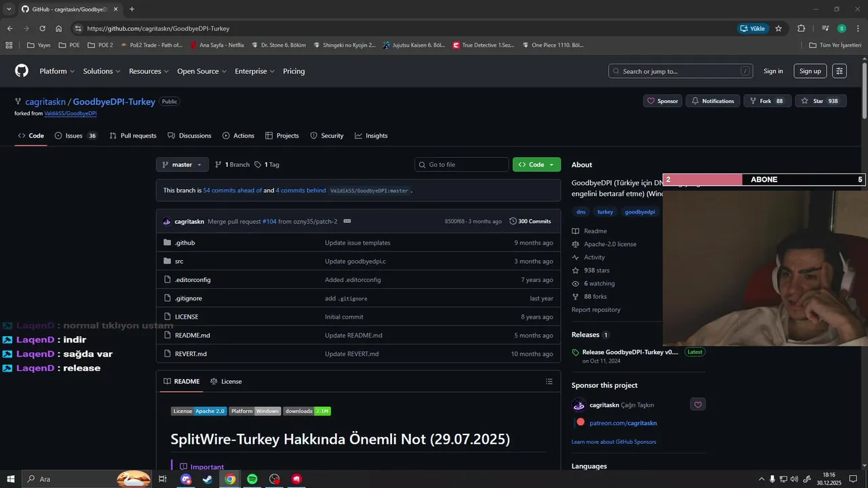
Task: Expand the Open Source menu
Action: 201,71
